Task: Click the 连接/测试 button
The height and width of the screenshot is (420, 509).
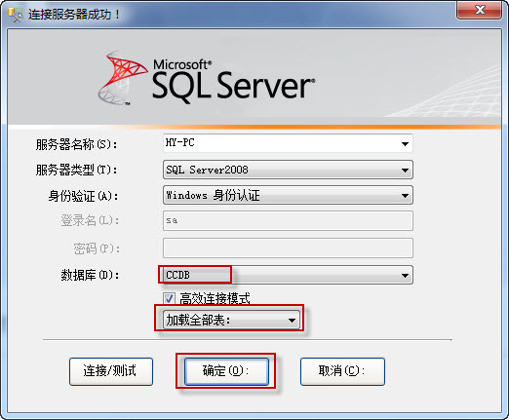Action: tap(111, 371)
